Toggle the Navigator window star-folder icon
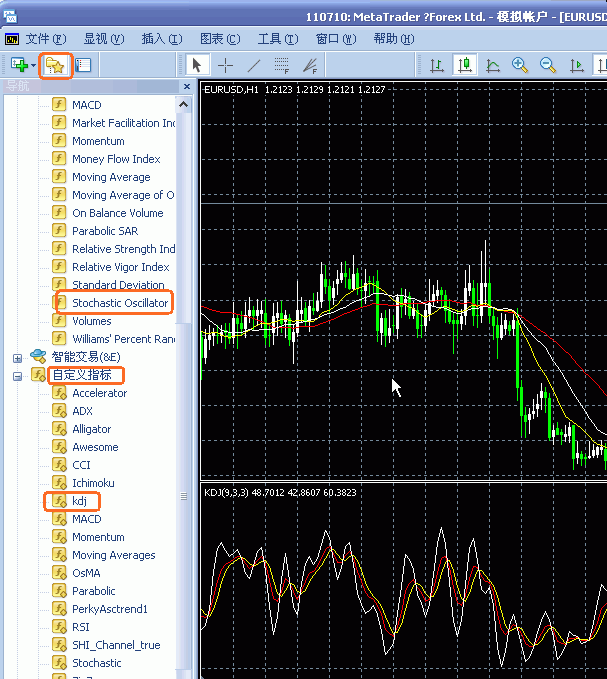The width and height of the screenshot is (607, 679). pyautogui.click(x=55, y=65)
